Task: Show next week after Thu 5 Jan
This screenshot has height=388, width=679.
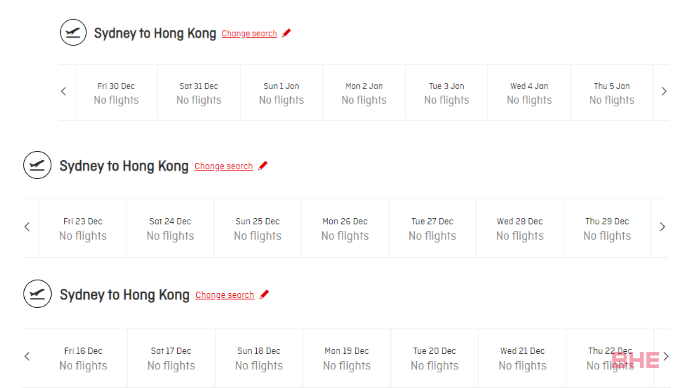Action: 664,91
